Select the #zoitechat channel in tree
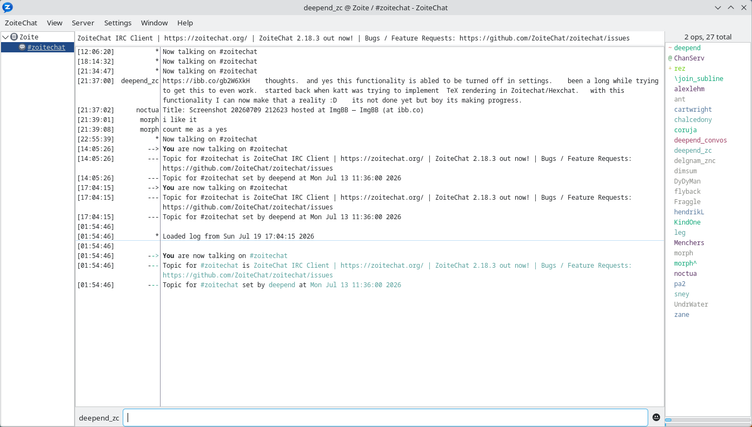752x427 pixels. (x=46, y=47)
